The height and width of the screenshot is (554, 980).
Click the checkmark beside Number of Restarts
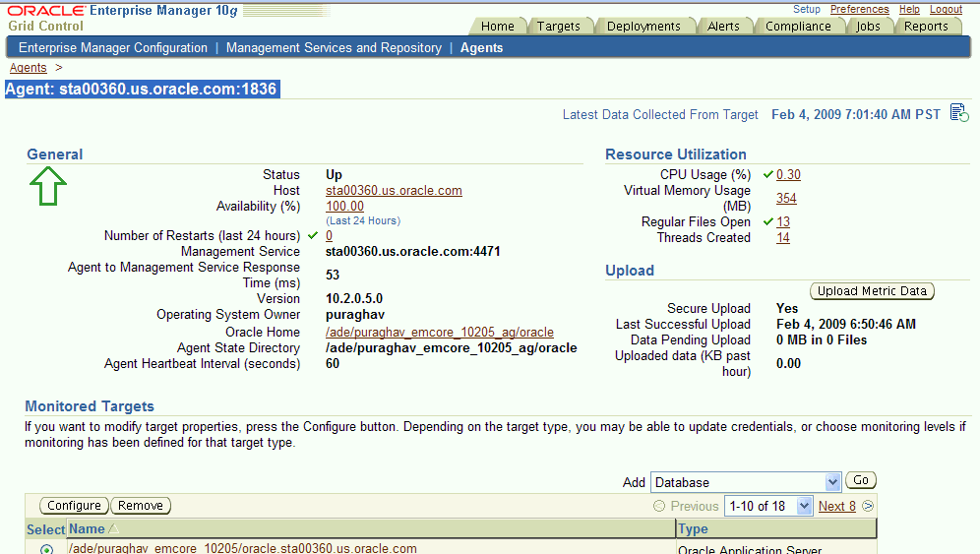tap(313, 235)
